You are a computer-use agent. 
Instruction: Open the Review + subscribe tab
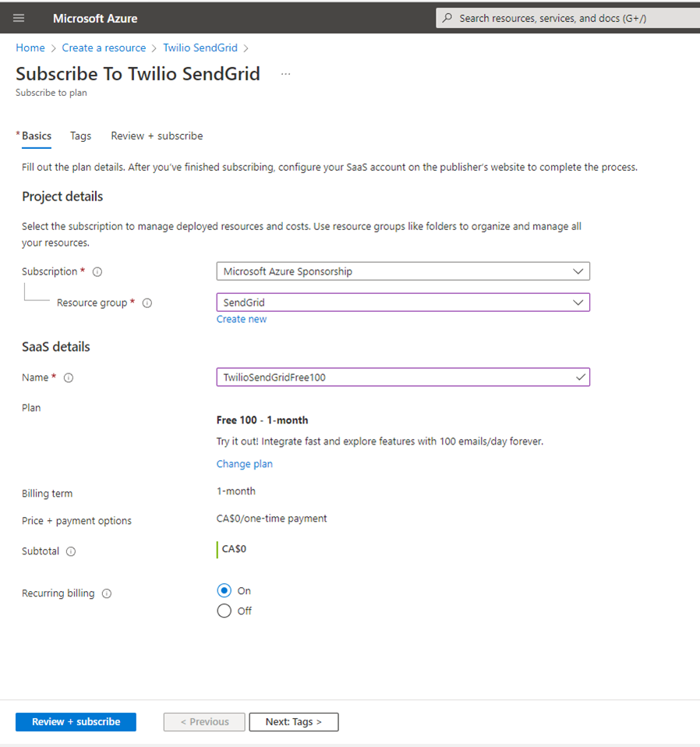[x=157, y=136]
